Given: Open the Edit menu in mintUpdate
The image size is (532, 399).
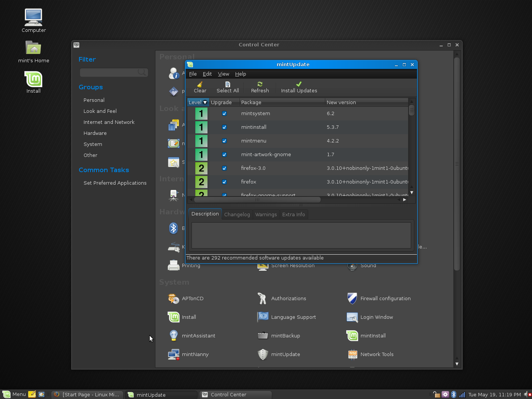Looking at the screenshot, I should pyautogui.click(x=207, y=74).
